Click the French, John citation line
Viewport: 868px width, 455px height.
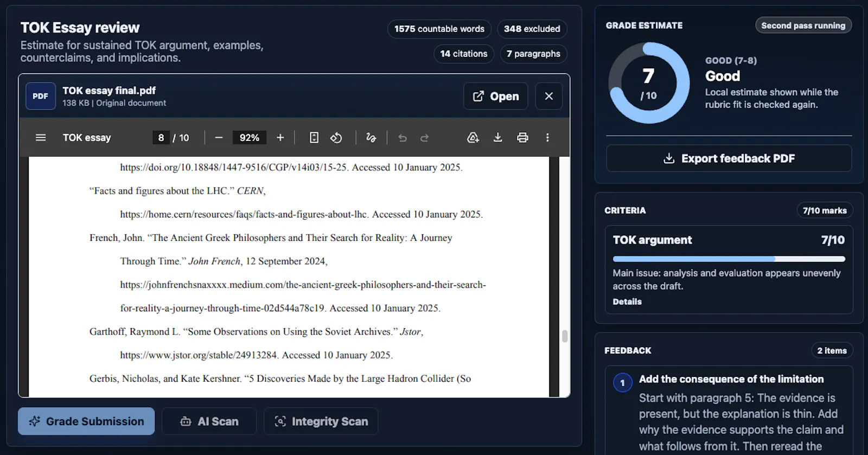(x=271, y=238)
